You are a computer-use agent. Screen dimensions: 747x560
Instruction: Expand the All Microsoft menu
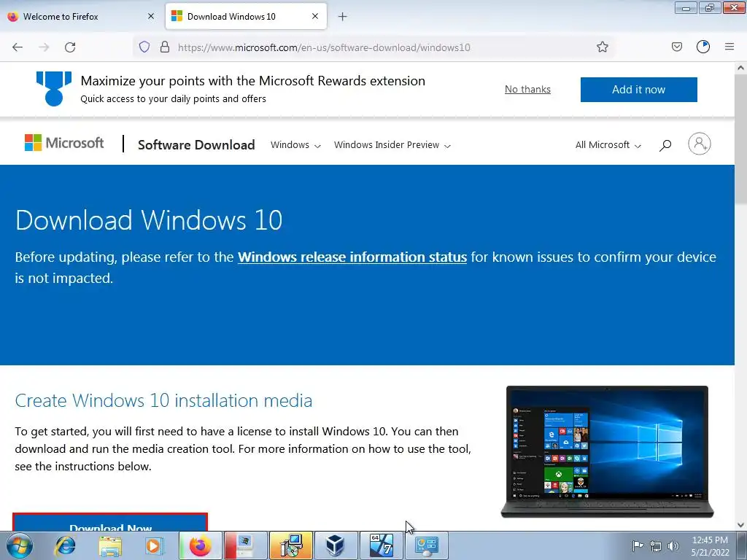[608, 145]
